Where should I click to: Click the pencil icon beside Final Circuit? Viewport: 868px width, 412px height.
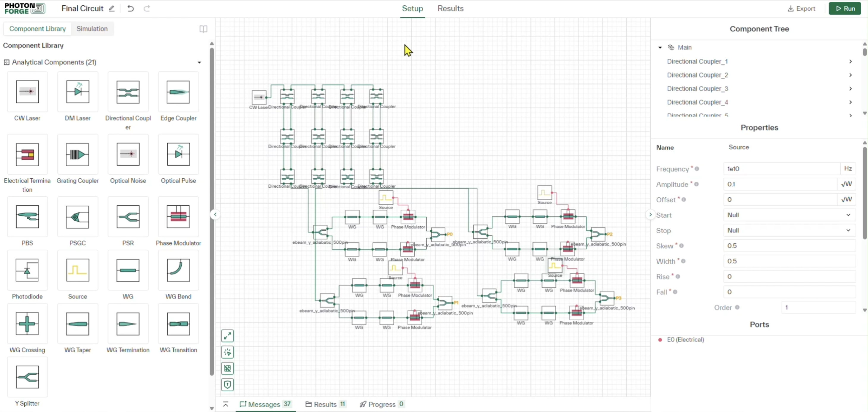coord(111,8)
